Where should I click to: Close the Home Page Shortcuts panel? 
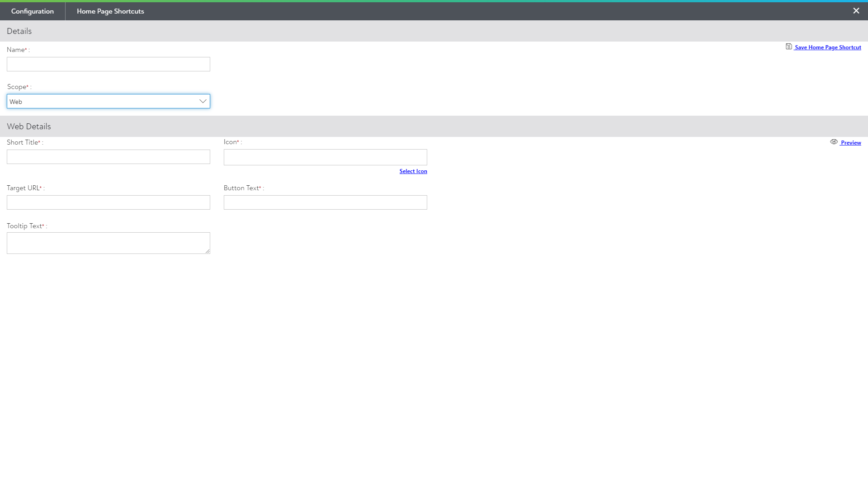(x=856, y=11)
